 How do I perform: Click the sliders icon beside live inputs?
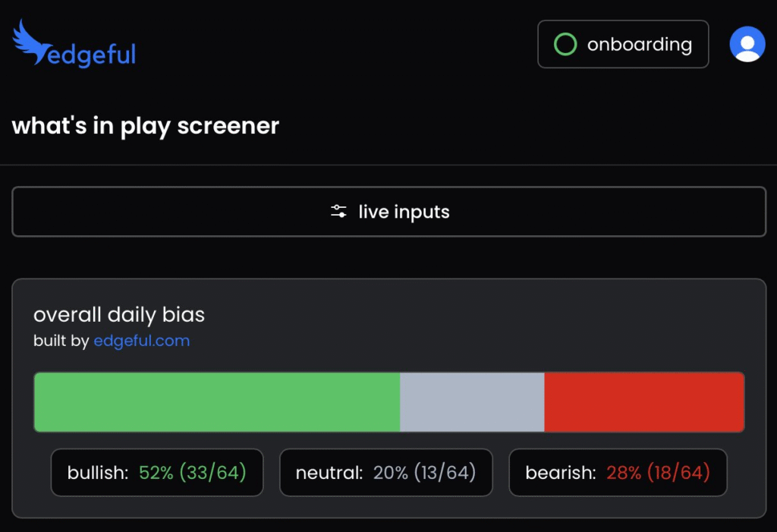(338, 212)
